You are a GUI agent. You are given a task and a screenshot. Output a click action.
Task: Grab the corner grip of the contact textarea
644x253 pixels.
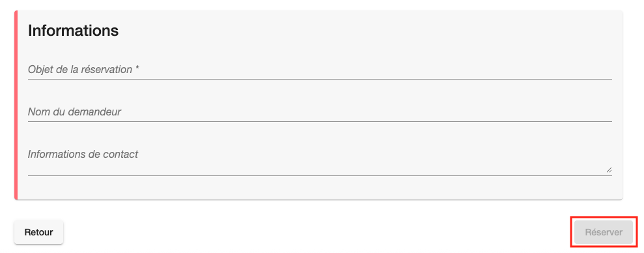pyautogui.click(x=609, y=170)
